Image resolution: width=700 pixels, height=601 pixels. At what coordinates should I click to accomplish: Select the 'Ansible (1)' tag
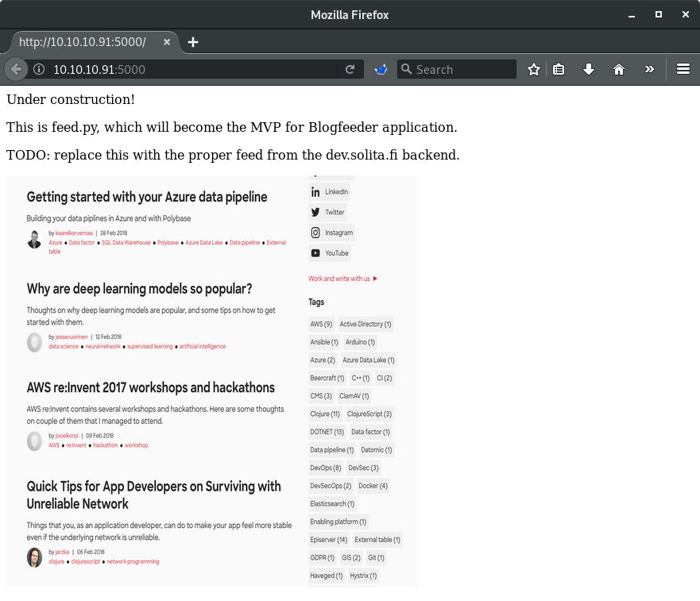pyautogui.click(x=324, y=341)
